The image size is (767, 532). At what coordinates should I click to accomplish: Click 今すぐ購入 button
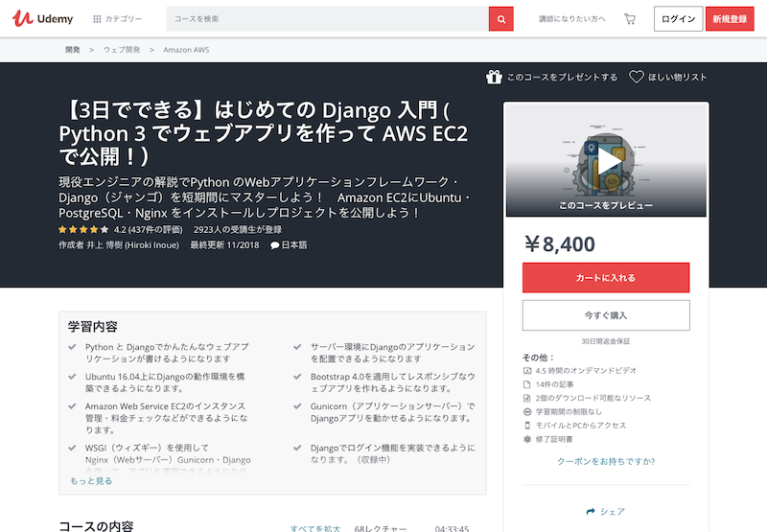[606, 315]
